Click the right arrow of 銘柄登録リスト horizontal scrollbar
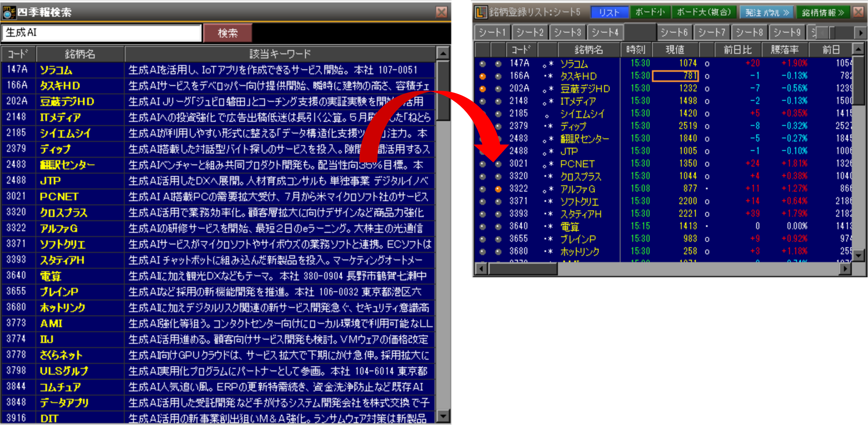The width and height of the screenshot is (868, 425). (845, 269)
